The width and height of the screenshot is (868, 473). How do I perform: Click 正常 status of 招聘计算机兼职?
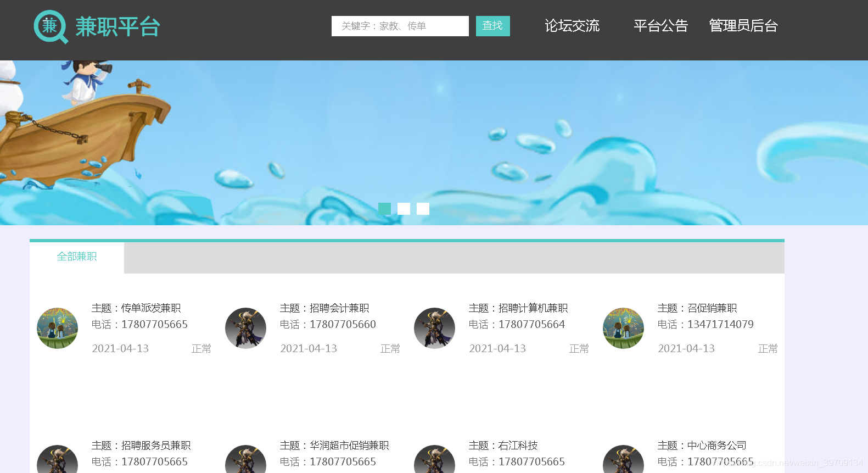579,349
